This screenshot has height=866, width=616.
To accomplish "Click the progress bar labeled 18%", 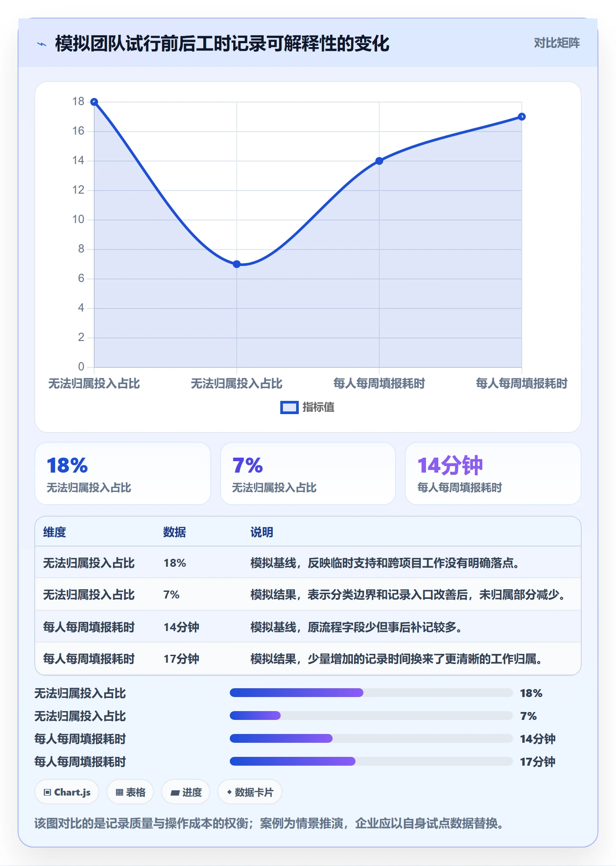I will coord(371,693).
